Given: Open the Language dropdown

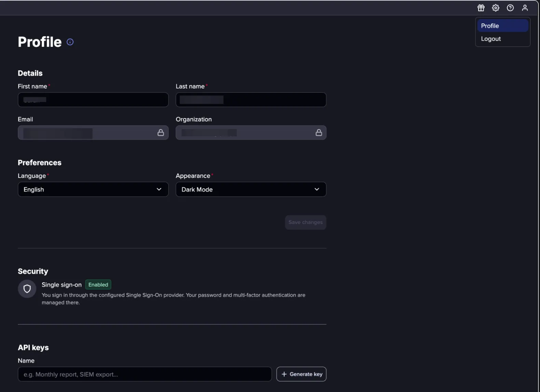Looking at the screenshot, I should coord(93,189).
